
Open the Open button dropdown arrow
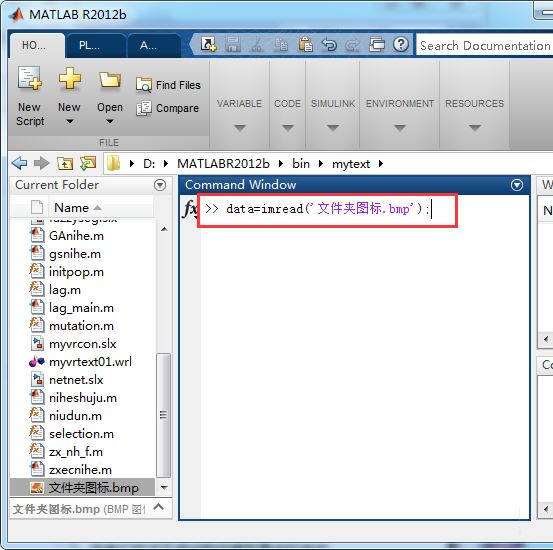pyautogui.click(x=110, y=121)
